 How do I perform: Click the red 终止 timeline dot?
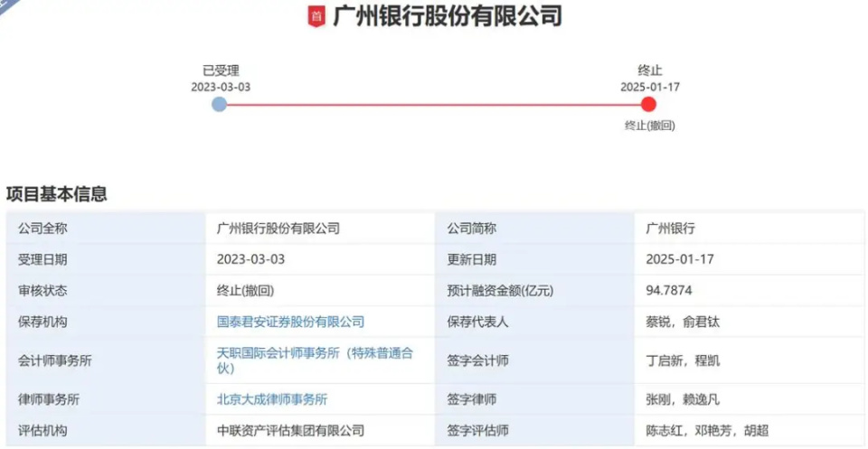[649, 104]
